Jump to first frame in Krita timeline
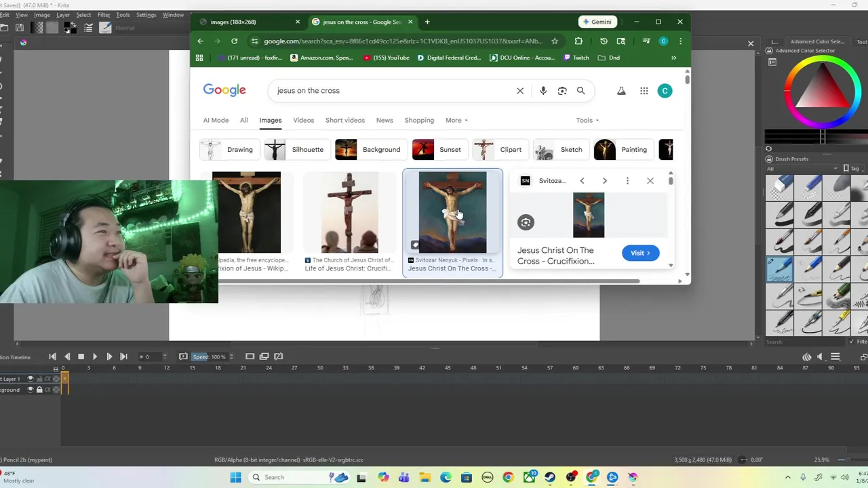 53,357
